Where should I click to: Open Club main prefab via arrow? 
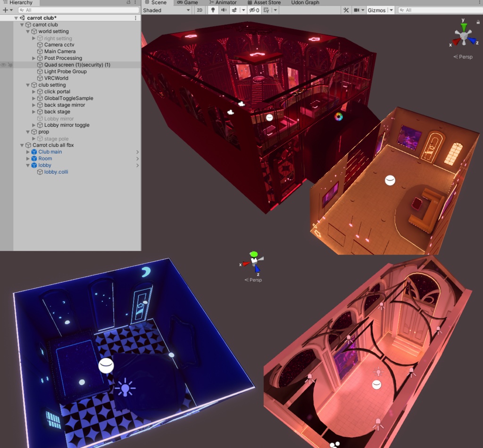[x=137, y=152]
